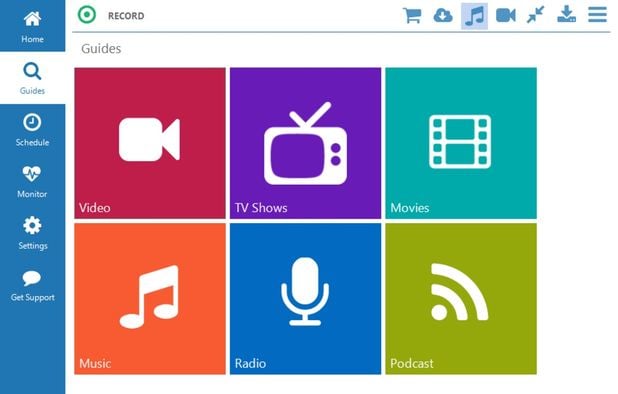
Task: Toggle the music note audio mode
Action: coord(474,16)
